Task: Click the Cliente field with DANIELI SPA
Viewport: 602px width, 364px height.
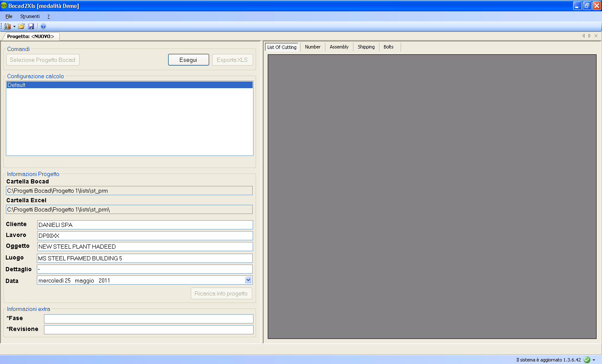Action: (x=145, y=225)
